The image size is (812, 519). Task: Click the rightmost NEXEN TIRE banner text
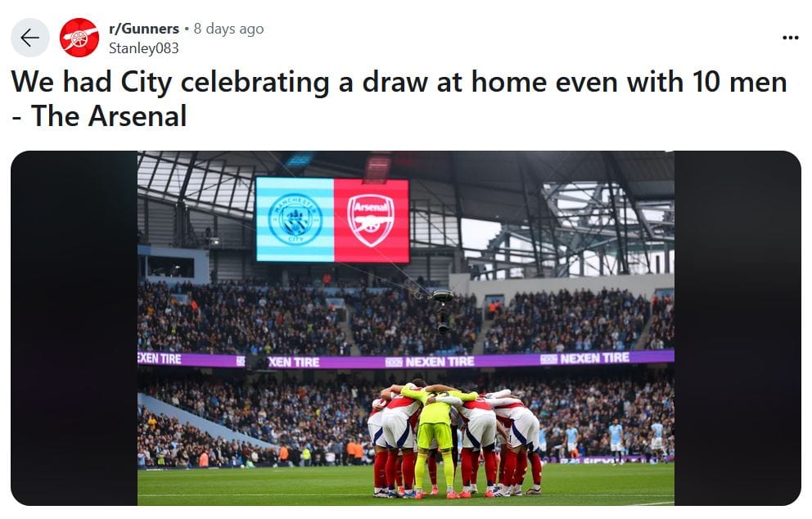click(594, 359)
